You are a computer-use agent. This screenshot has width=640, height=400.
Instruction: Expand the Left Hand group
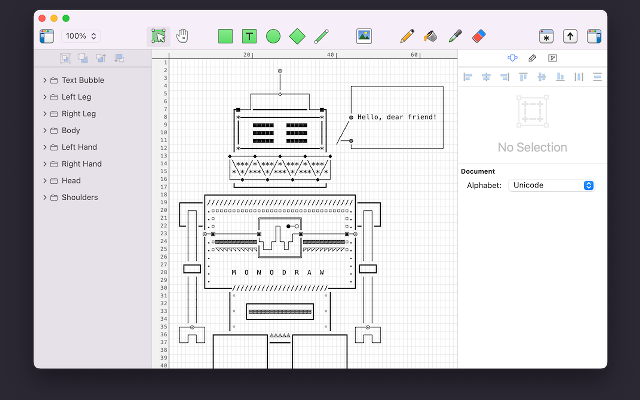click(44, 147)
